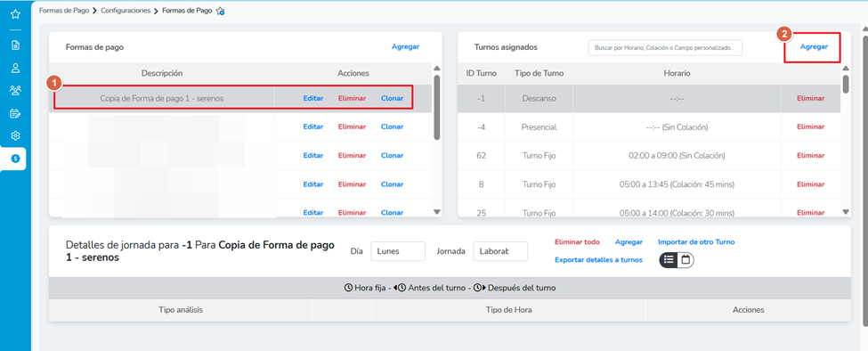Select horario 05:00 a 13:45 (Colación: 45 mins)
Image resolution: width=868 pixels, height=351 pixels.
point(677,184)
